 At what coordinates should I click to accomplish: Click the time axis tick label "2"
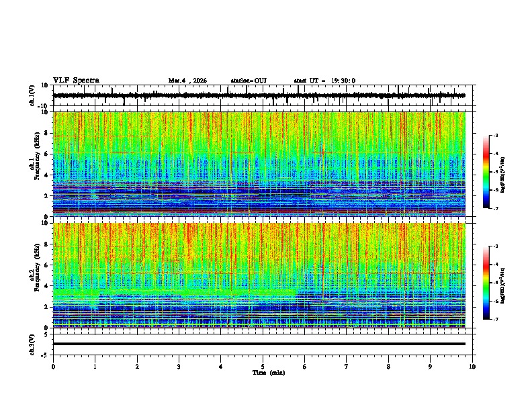137,367
